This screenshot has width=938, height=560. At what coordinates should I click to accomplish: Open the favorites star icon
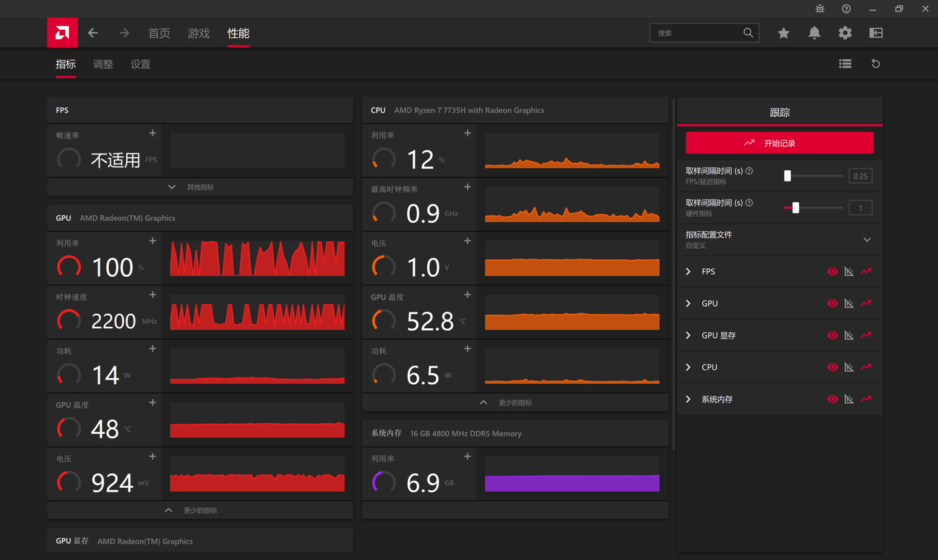(x=784, y=33)
